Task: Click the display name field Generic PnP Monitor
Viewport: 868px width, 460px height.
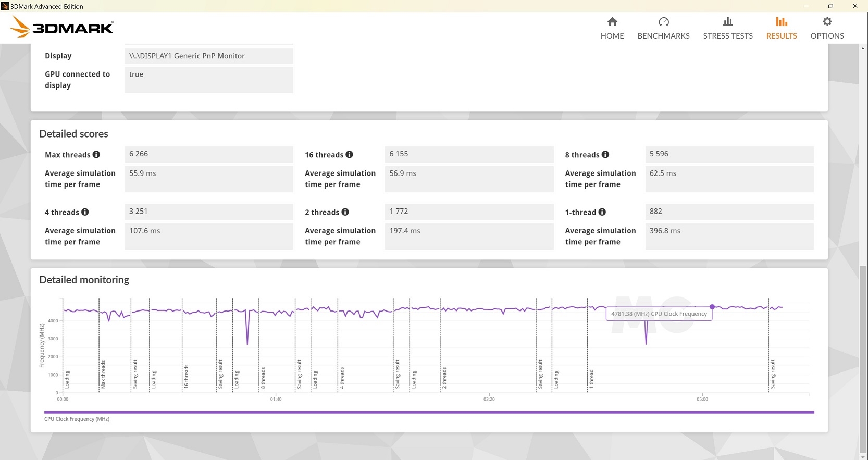Action: tap(209, 56)
